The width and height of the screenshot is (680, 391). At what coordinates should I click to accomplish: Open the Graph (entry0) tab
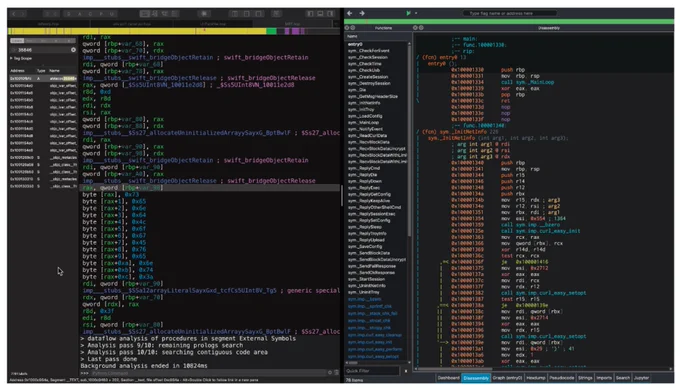point(507,378)
